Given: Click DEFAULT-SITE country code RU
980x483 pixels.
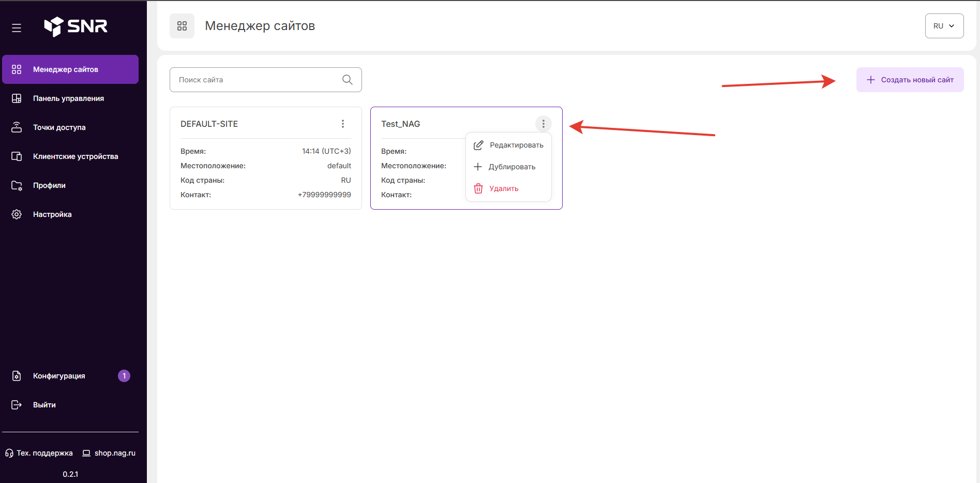Looking at the screenshot, I should tap(346, 180).
